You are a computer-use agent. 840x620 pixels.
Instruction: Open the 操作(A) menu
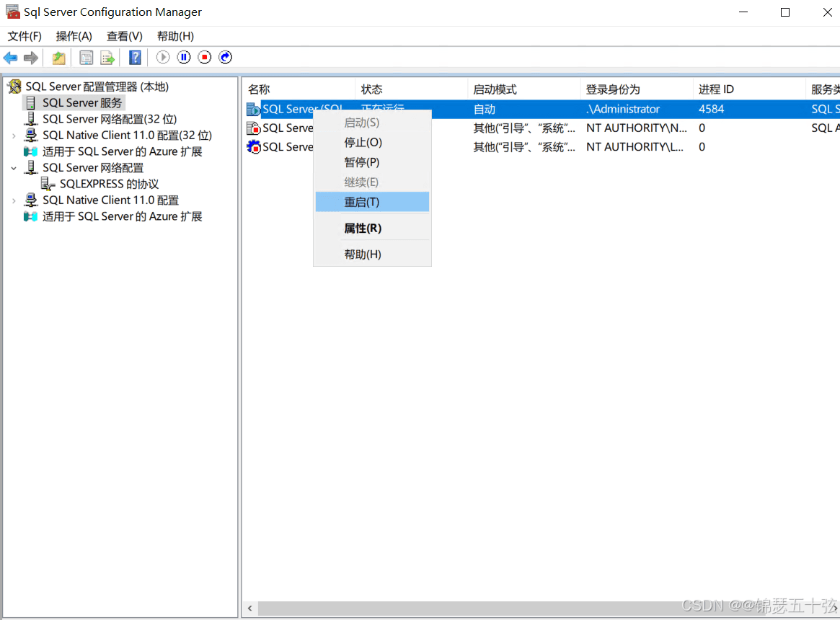point(74,37)
